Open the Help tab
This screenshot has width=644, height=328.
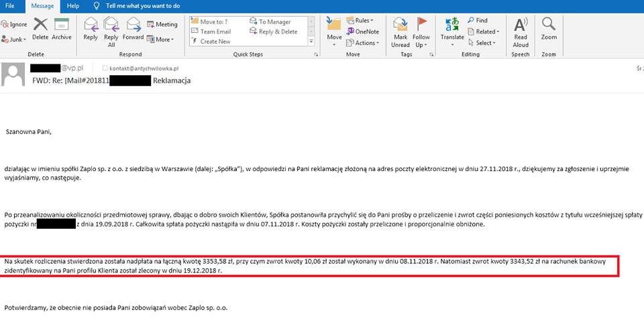tap(72, 6)
